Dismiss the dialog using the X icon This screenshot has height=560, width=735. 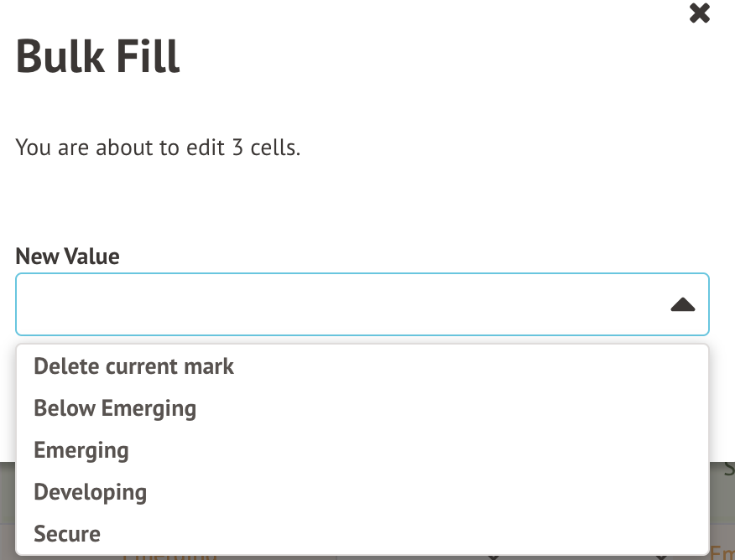pos(699,13)
